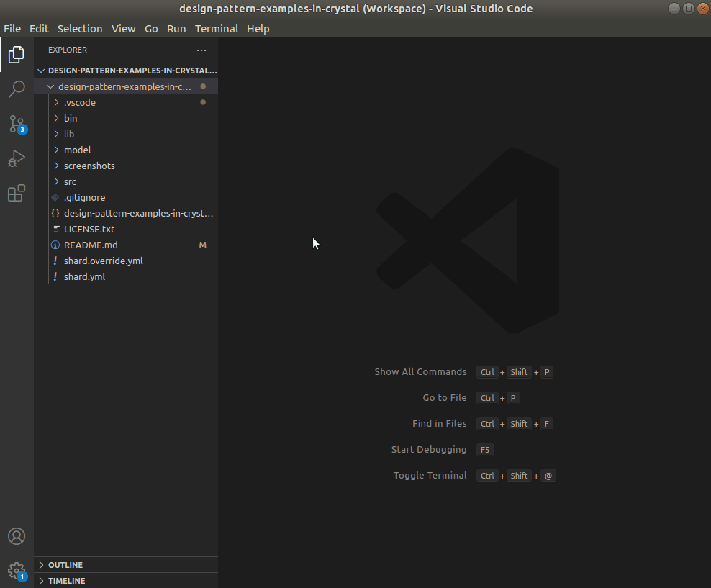Click the .gitignore file icon
The width and height of the screenshot is (711, 588).
tap(55, 198)
